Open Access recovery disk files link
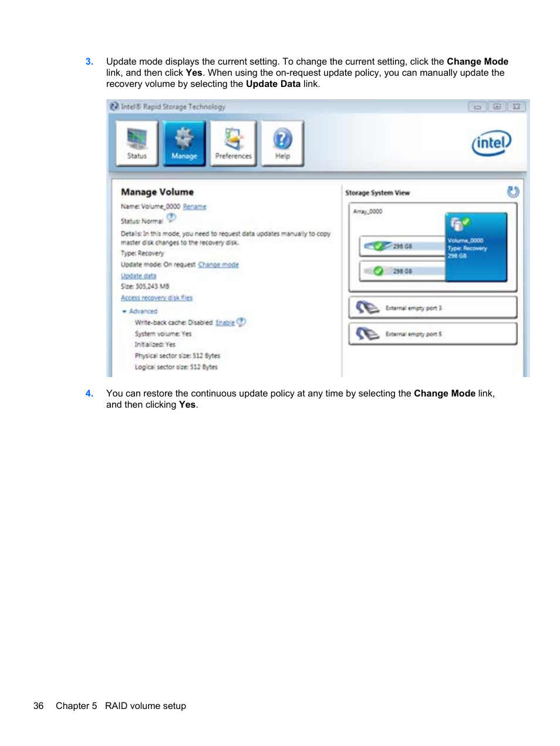Image resolution: width=560 pixels, height=746 pixels. pyautogui.click(x=157, y=298)
